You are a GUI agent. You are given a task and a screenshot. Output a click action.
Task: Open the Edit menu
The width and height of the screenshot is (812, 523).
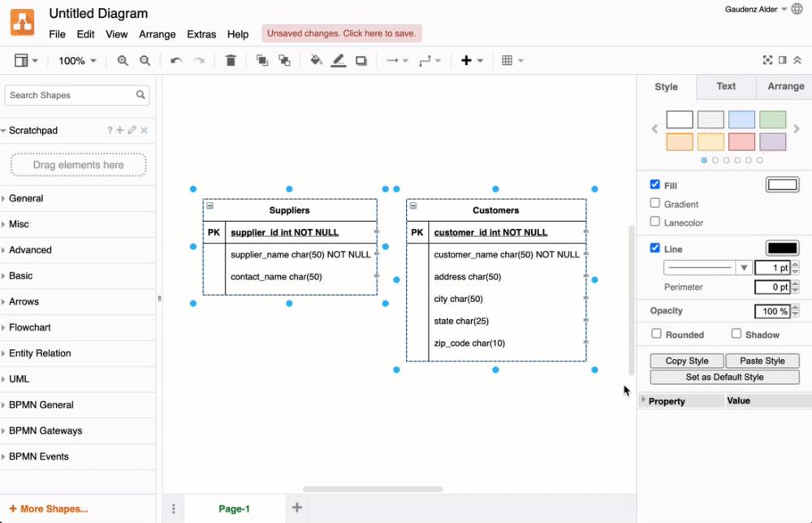85,34
